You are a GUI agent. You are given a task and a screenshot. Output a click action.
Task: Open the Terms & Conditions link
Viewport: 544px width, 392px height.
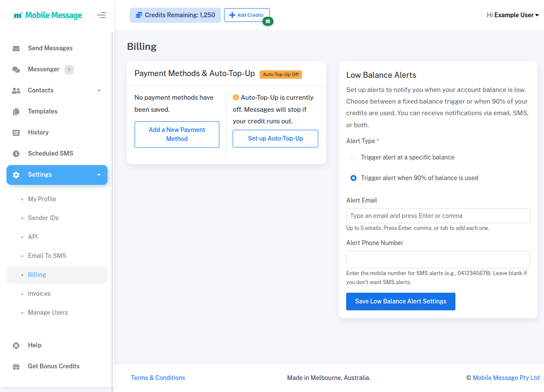click(x=158, y=378)
